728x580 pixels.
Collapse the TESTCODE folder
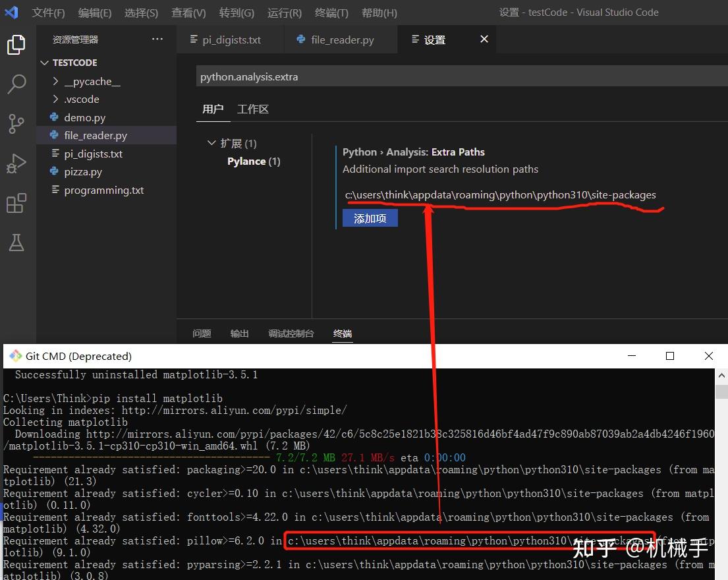pyautogui.click(x=45, y=62)
